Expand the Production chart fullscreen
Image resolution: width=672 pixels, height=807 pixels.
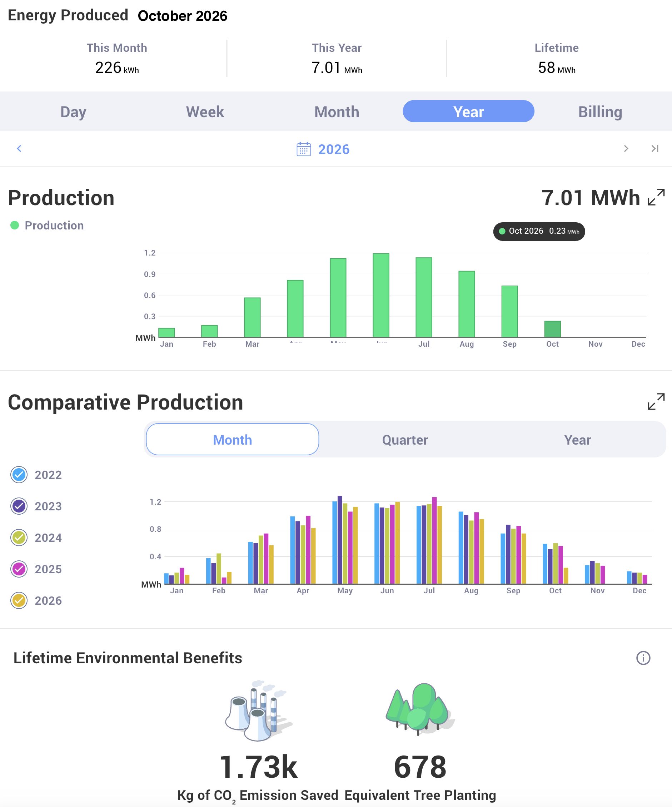656,197
